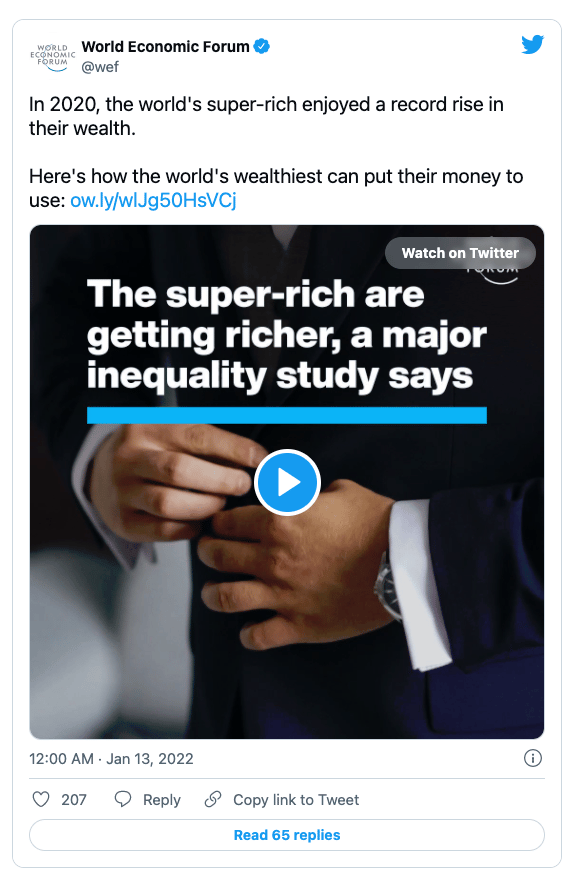Screen dimensions: 569x878
Task: Click the Reply label
Action: [161, 800]
